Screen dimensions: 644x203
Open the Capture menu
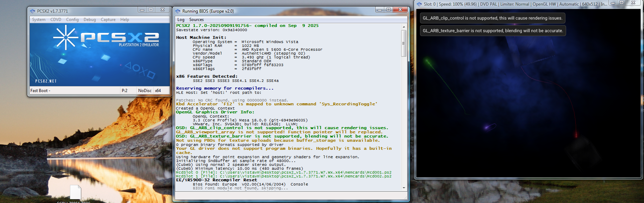tap(108, 20)
